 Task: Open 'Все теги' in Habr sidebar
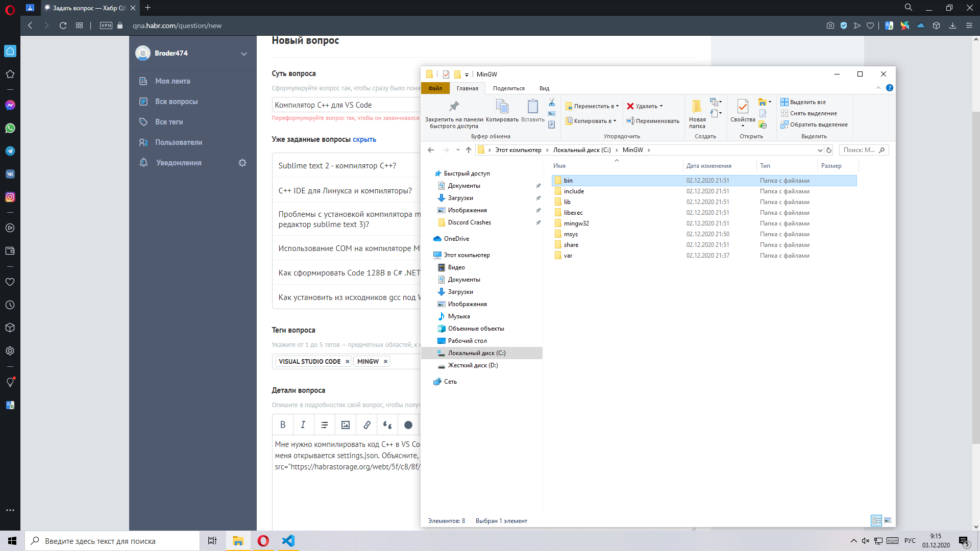point(169,122)
